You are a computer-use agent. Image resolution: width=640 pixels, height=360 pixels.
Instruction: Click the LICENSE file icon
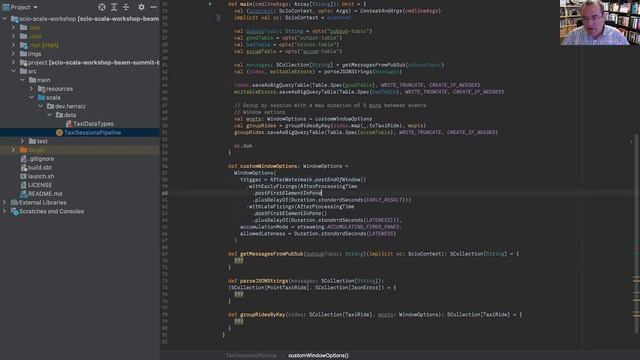(x=24, y=185)
